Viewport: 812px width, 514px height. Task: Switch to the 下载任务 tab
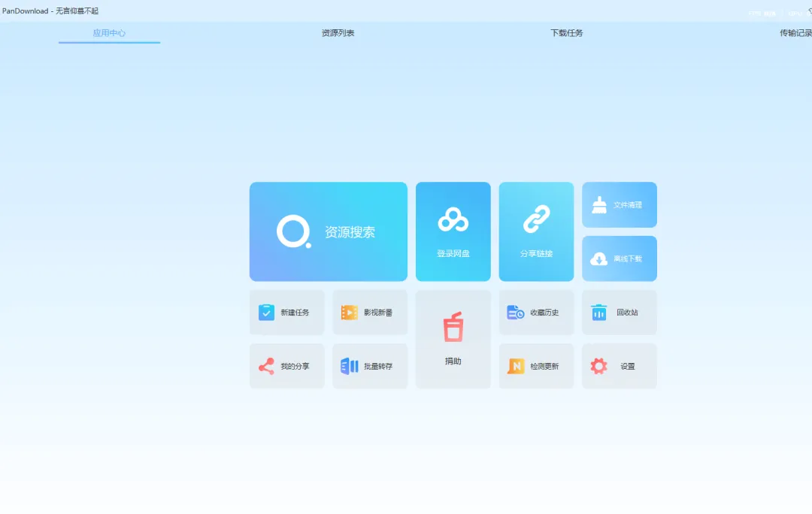point(567,33)
